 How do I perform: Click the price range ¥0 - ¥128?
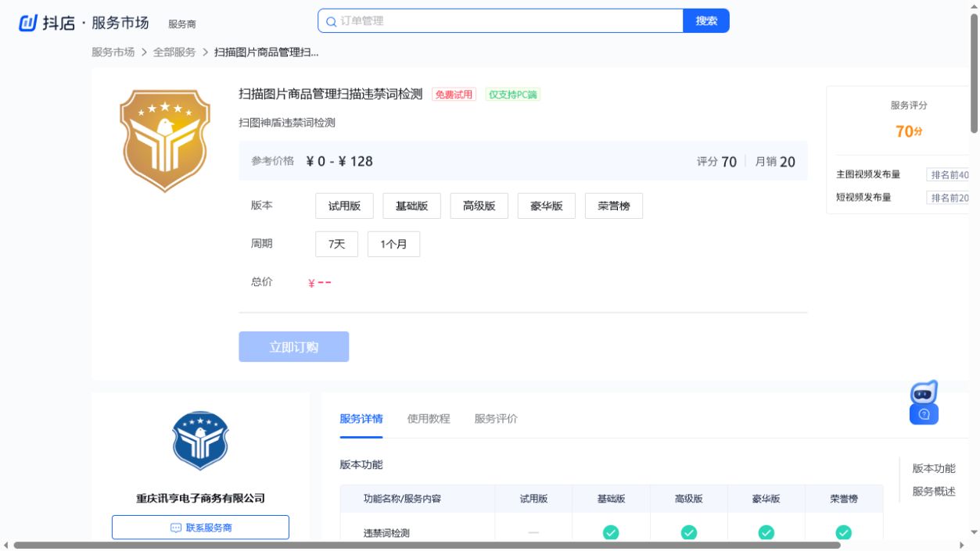tap(339, 161)
